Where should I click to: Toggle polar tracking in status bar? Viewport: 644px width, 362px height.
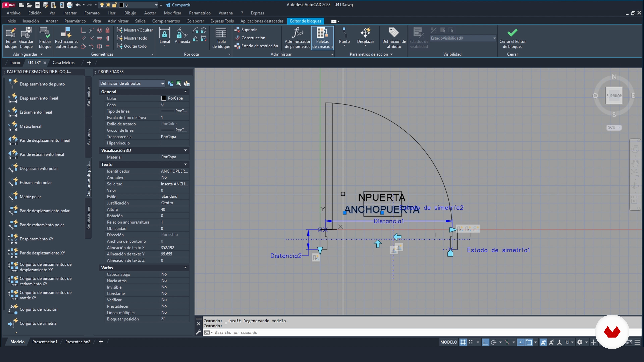pyautogui.click(x=494, y=342)
